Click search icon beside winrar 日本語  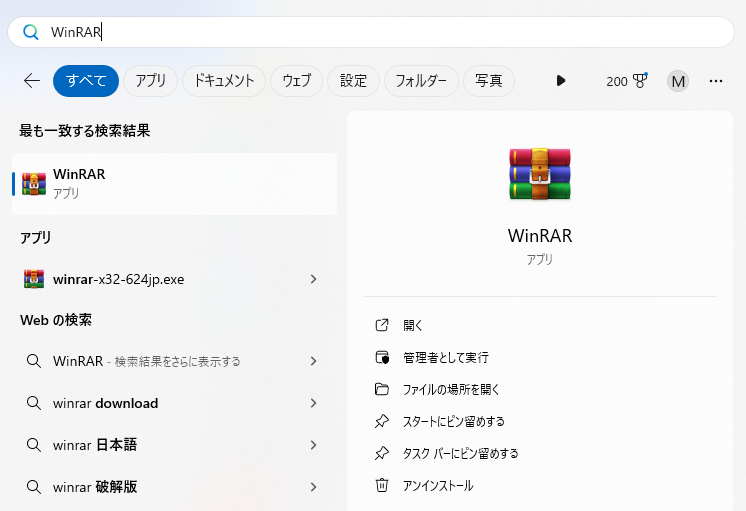34,445
